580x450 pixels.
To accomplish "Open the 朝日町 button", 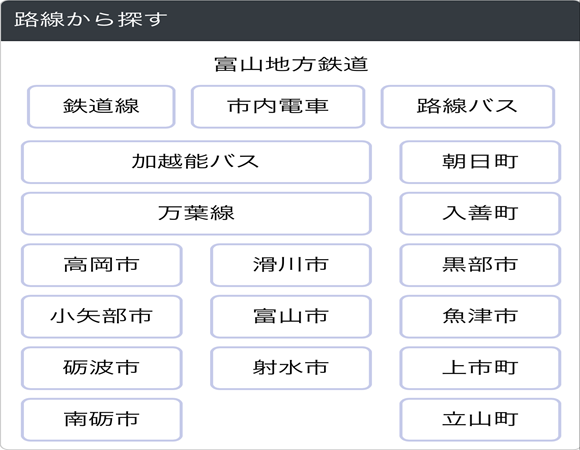I will (480, 162).
